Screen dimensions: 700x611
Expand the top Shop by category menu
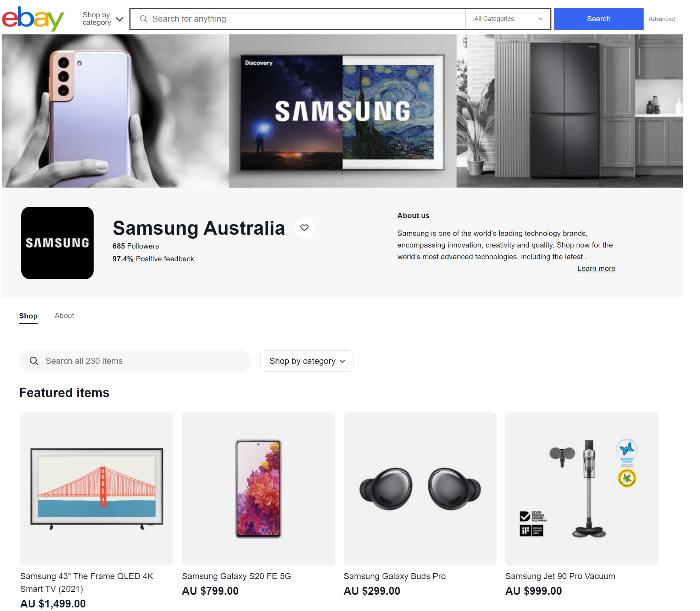pyautogui.click(x=103, y=19)
